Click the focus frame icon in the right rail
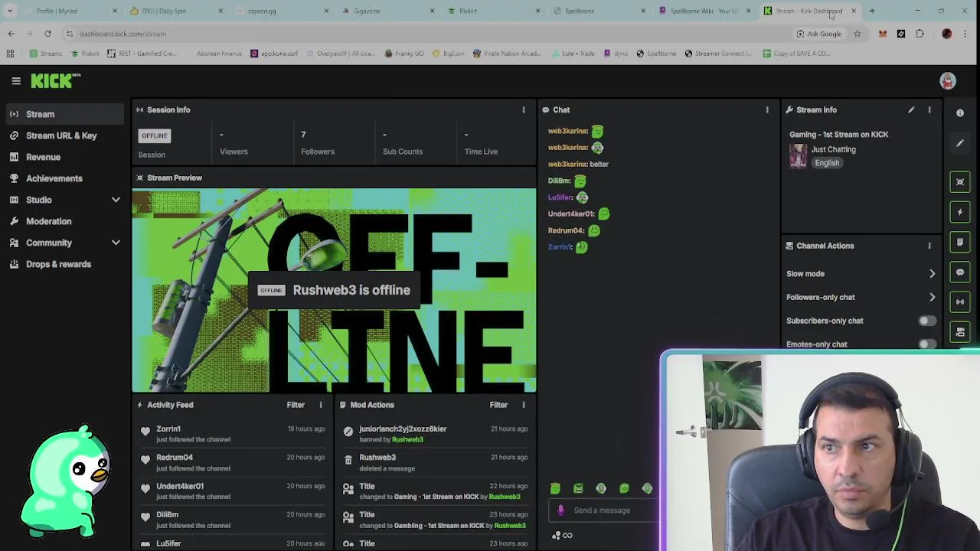980x551 pixels. point(960,181)
